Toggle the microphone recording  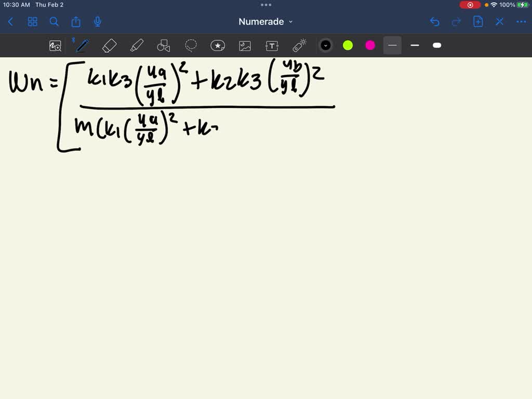[97, 22]
